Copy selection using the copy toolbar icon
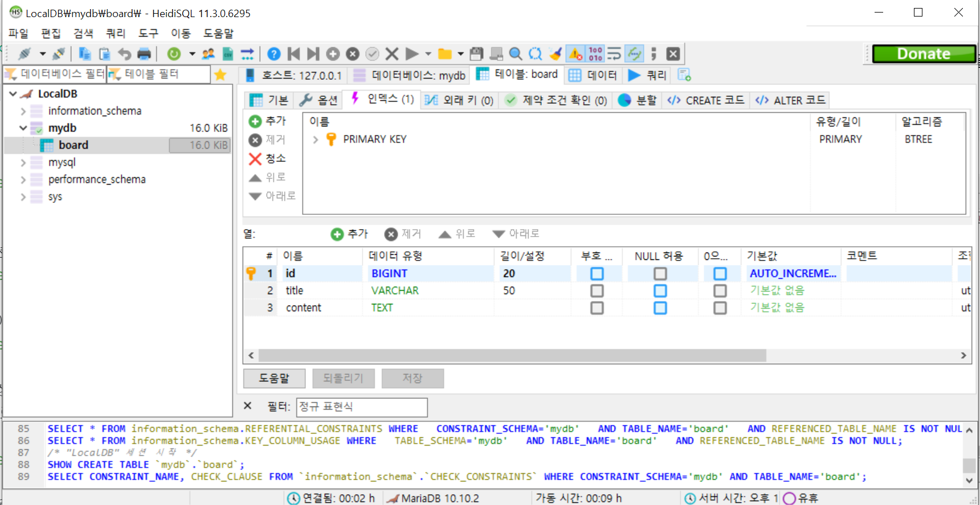Viewport: 980px width, 505px height. [x=85, y=54]
